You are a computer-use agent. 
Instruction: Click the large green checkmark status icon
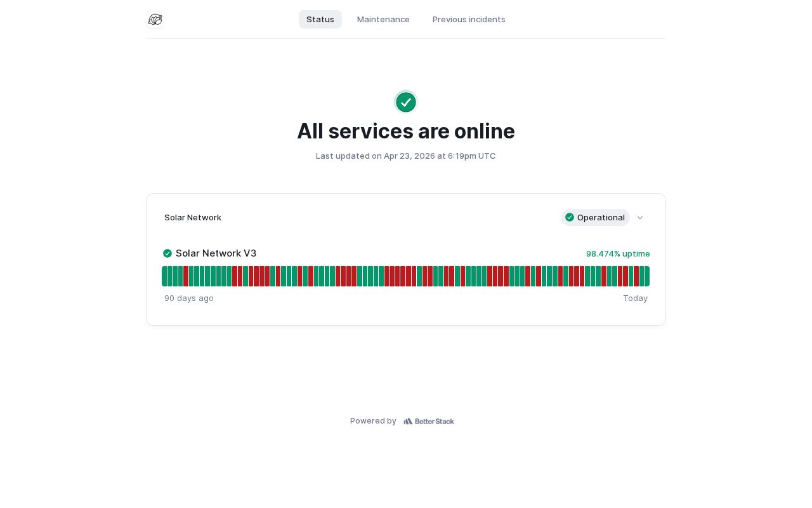coord(406,102)
